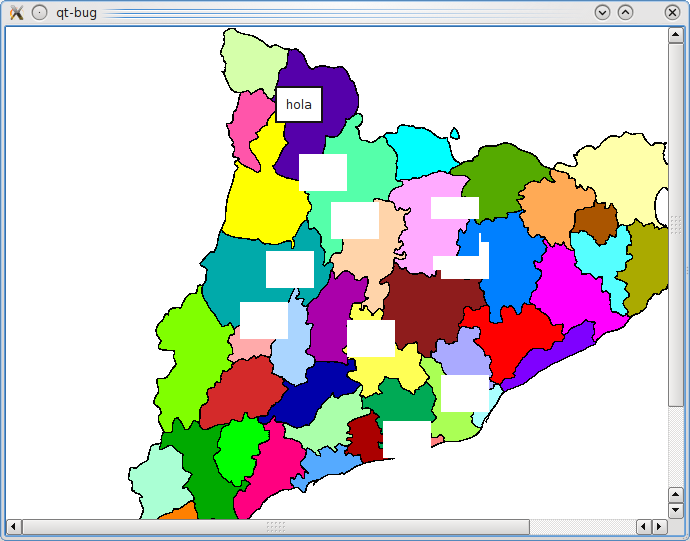Viewport: 690px width, 541px height.
Task: Open the window menu icon in title bar
Action: [15, 12]
